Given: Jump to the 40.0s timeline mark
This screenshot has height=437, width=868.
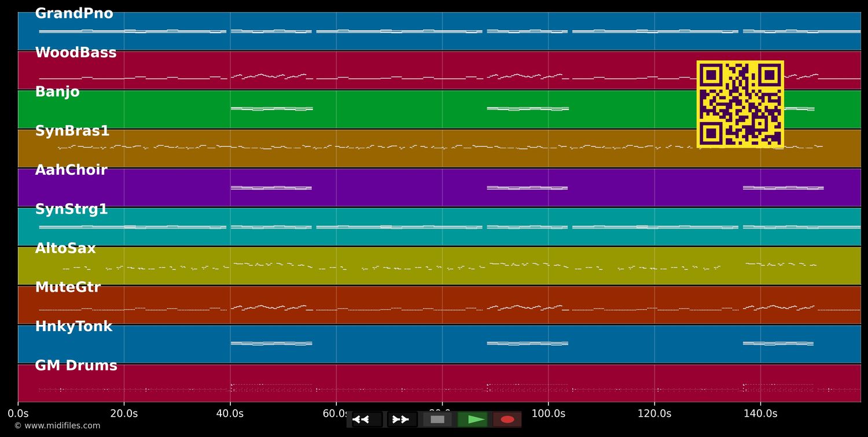Looking at the screenshot, I should [x=230, y=414].
